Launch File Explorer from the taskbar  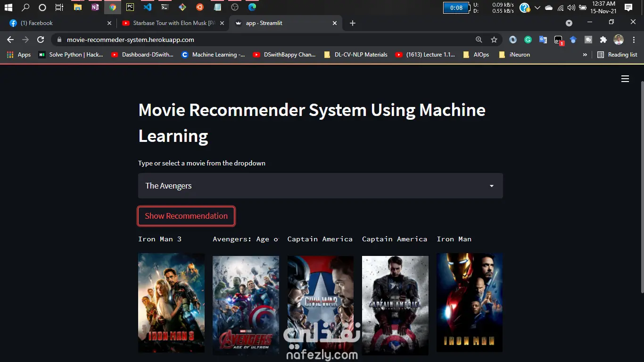(77, 7)
